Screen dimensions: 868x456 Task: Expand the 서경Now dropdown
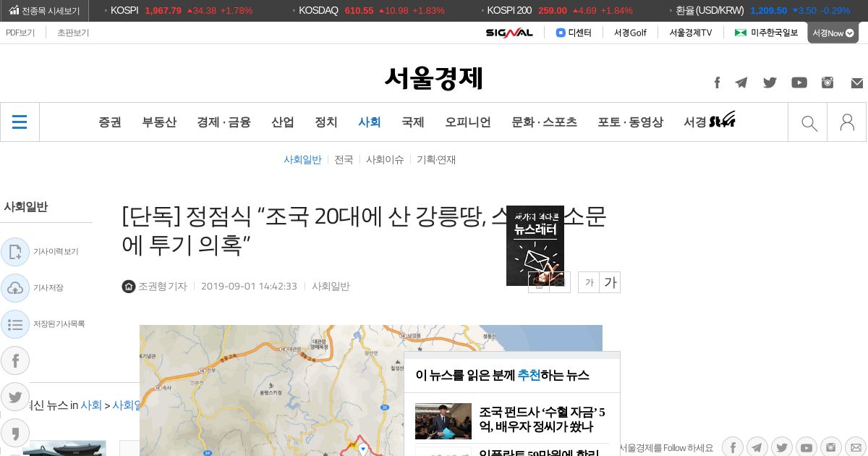coord(833,33)
